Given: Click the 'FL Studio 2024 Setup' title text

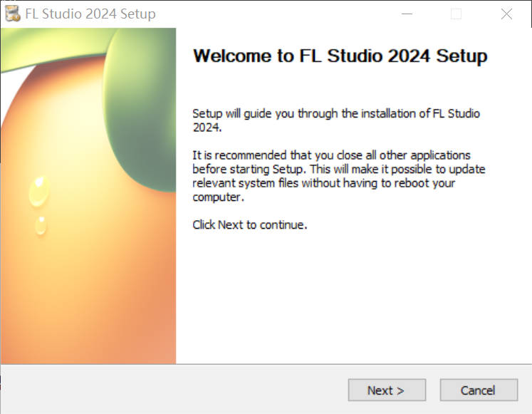Looking at the screenshot, I should [90, 14].
